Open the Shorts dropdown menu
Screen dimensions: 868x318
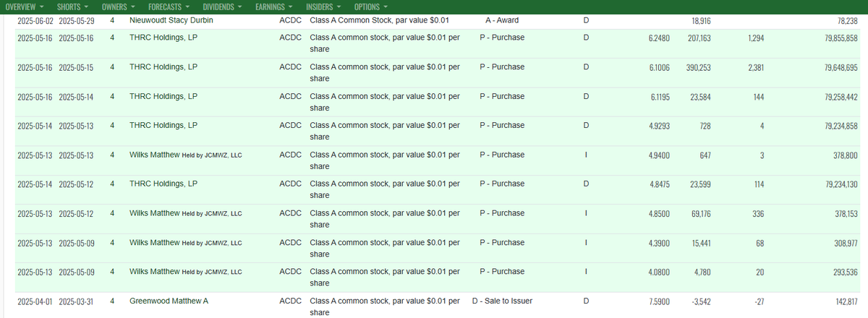coord(72,7)
